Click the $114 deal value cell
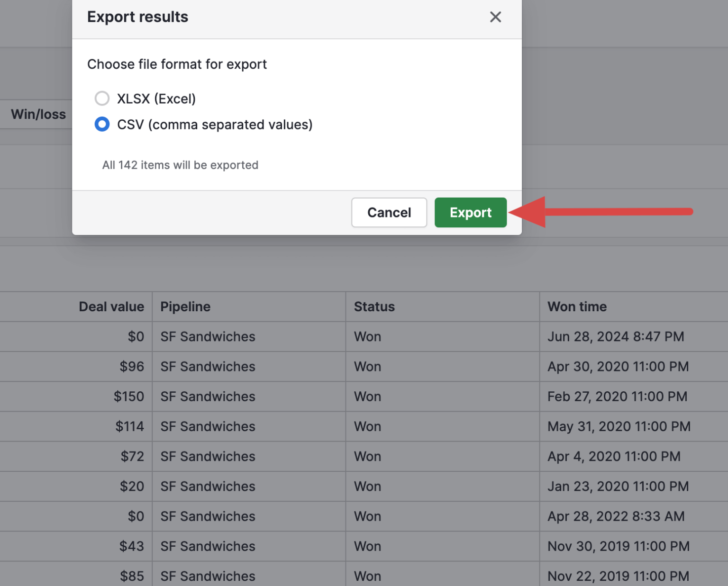 click(x=130, y=426)
